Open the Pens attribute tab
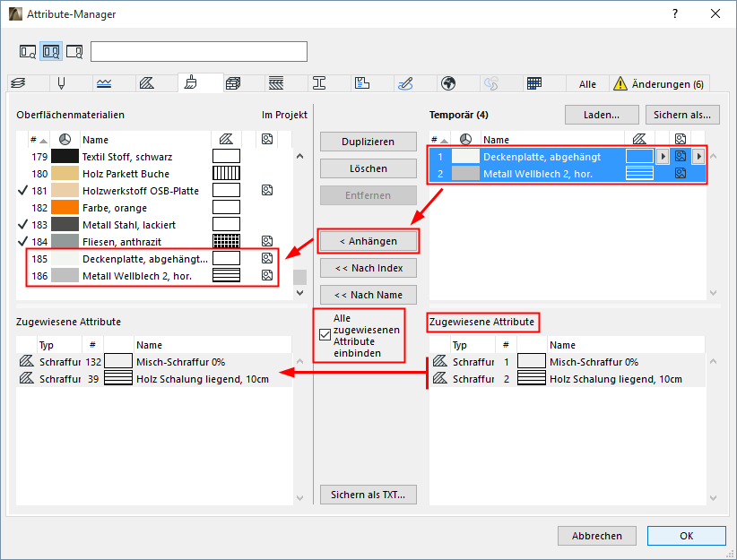Viewport: 737px width, 560px height. point(61,83)
